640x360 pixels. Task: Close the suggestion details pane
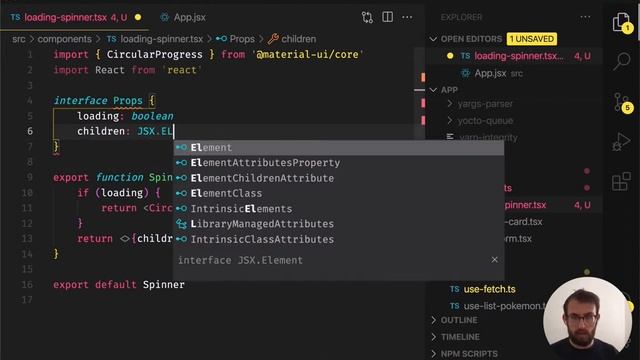tap(494, 260)
